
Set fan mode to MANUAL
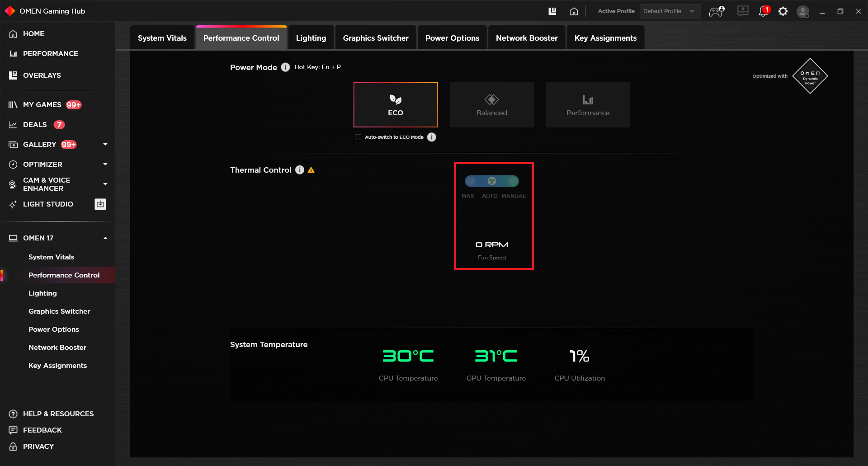(513, 181)
